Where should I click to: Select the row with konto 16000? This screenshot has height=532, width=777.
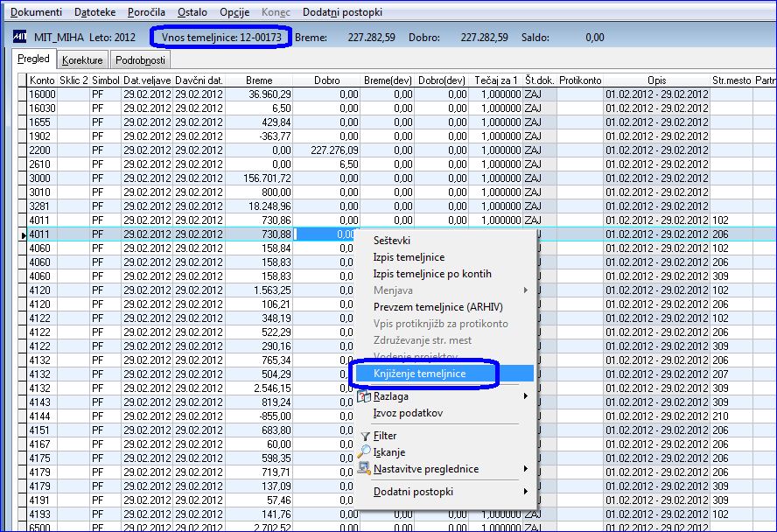pos(396,94)
